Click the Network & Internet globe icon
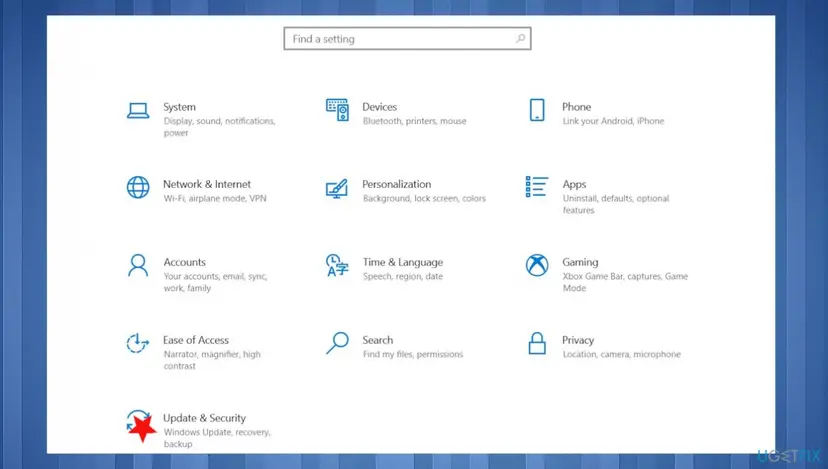The image size is (828, 469). [138, 187]
